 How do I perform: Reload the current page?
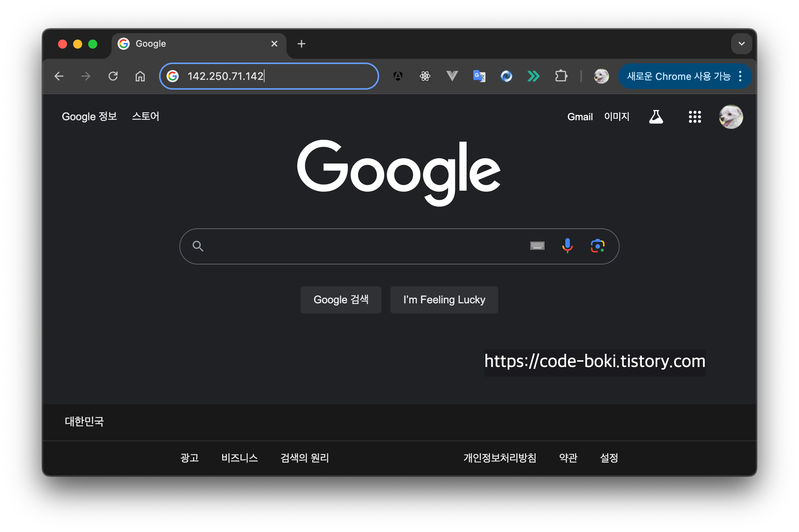point(113,76)
